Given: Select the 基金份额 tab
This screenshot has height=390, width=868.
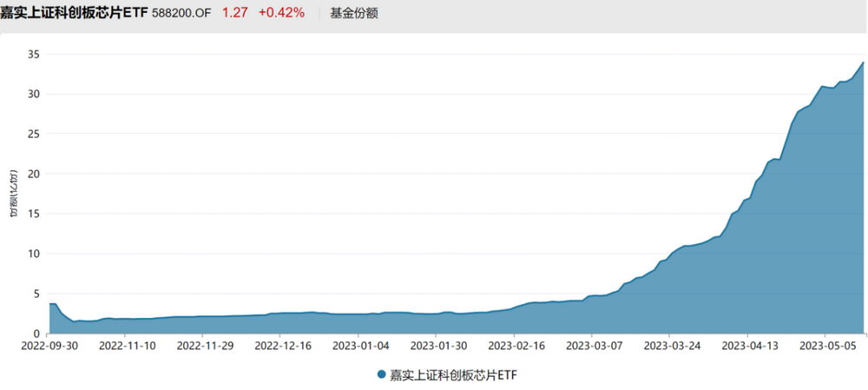Looking at the screenshot, I should point(354,14).
